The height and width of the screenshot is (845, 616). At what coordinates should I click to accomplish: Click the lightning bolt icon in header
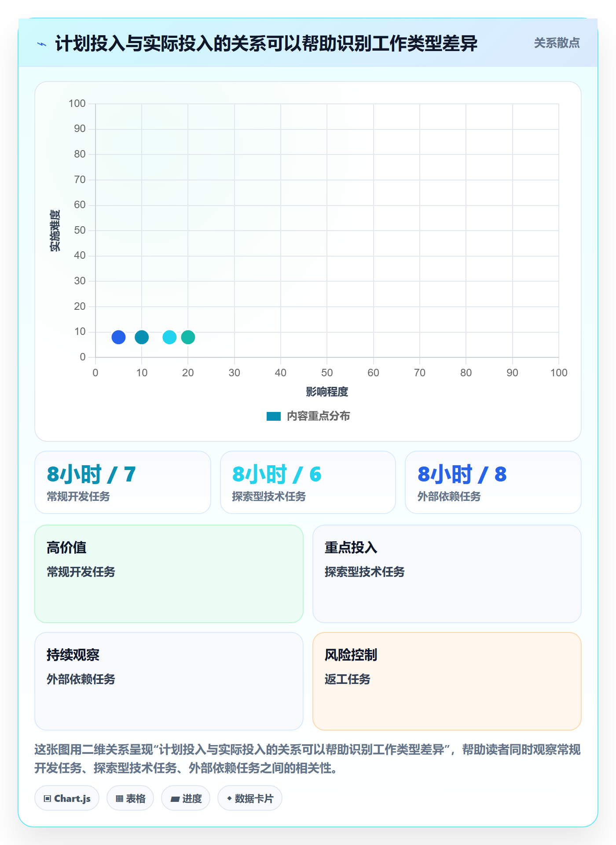point(42,44)
